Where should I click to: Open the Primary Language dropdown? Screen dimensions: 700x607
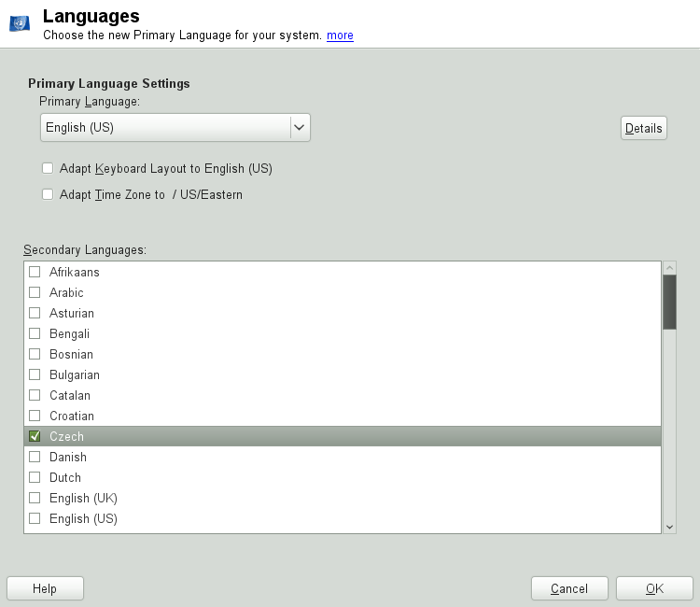coord(175,127)
